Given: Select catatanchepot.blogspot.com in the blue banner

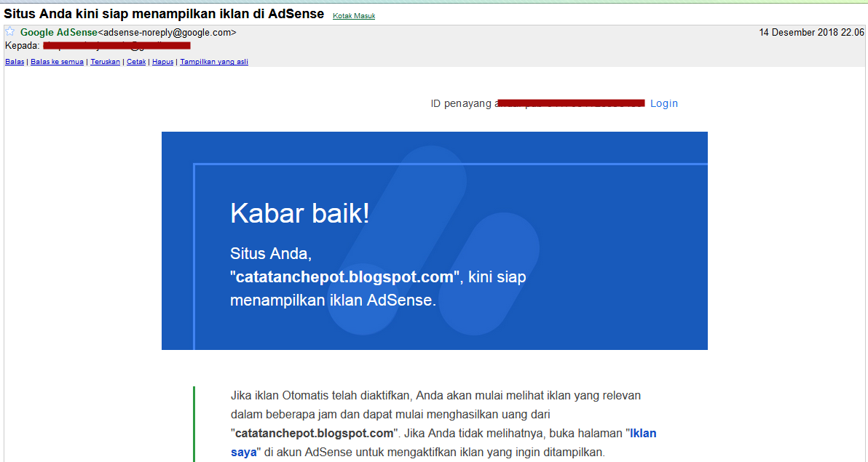Looking at the screenshot, I should click(345, 276).
